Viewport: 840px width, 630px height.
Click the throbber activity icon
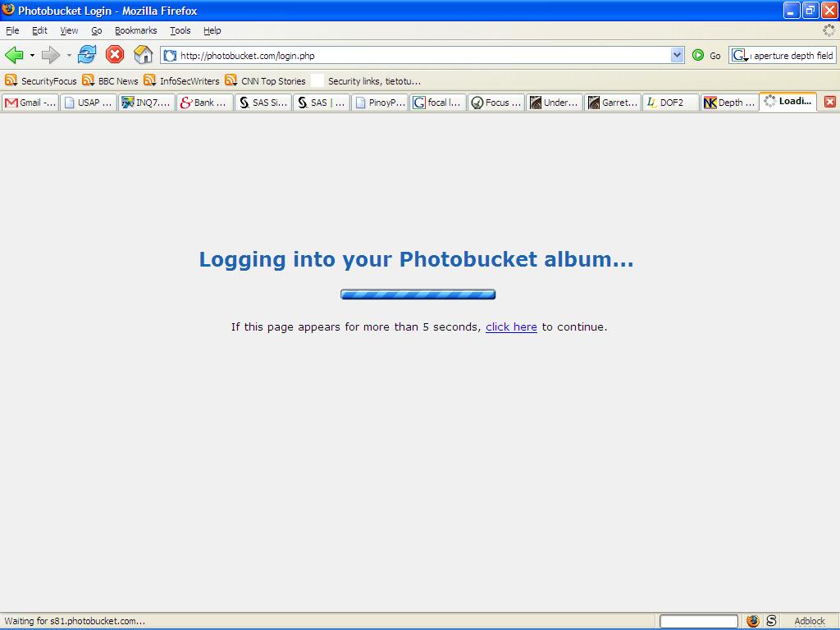tap(829, 30)
